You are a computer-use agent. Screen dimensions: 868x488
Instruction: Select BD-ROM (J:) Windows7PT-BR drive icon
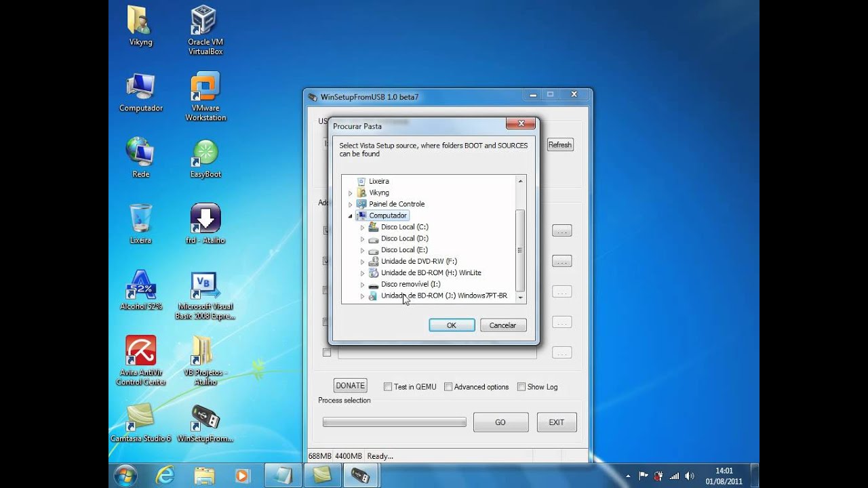[x=373, y=296]
